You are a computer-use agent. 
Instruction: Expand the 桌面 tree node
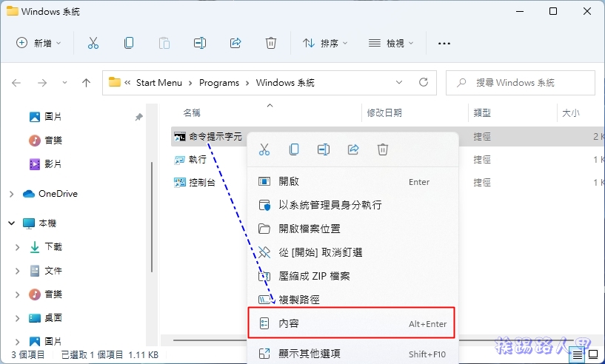pos(17,318)
